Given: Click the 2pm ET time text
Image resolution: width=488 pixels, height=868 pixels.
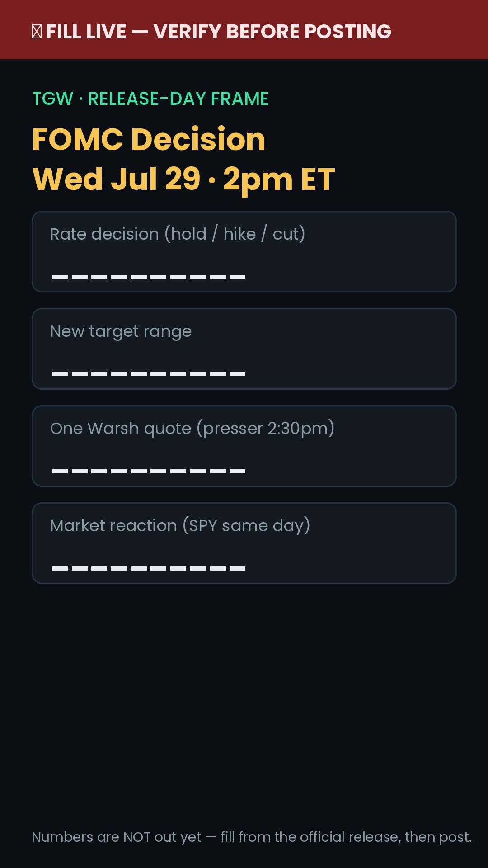Looking at the screenshot, I should (x=279, y=179).
